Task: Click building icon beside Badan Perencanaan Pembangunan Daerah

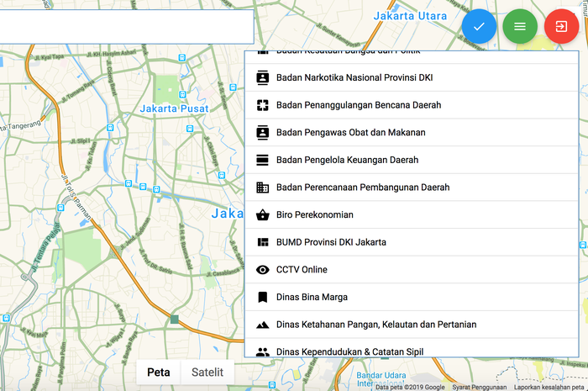Action: pos(262,188)
